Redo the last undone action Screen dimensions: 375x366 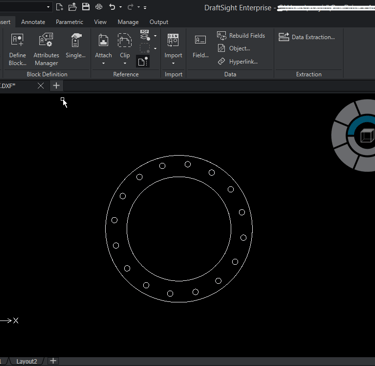click(x=130, y=7)
